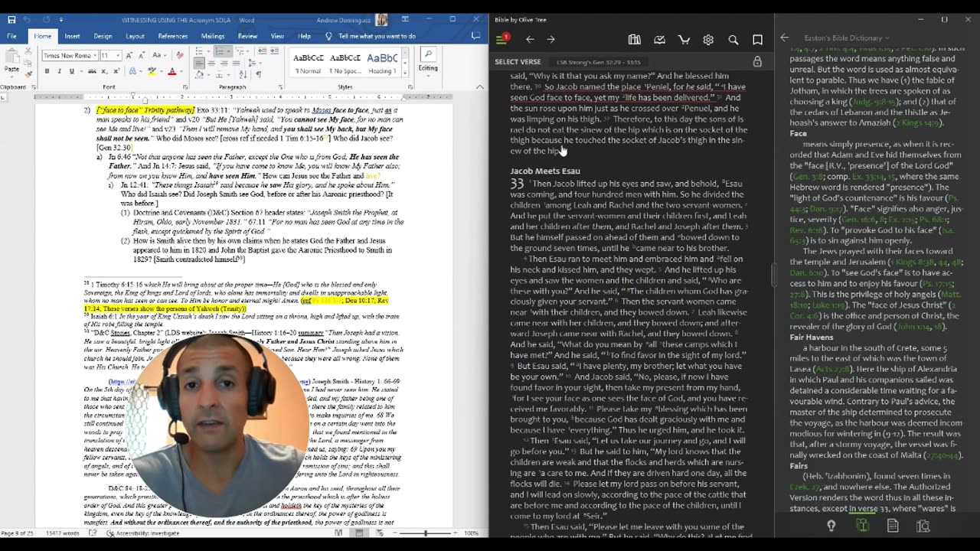
Task: Go forward in Bible app history
Action: (x=550, y=40)
